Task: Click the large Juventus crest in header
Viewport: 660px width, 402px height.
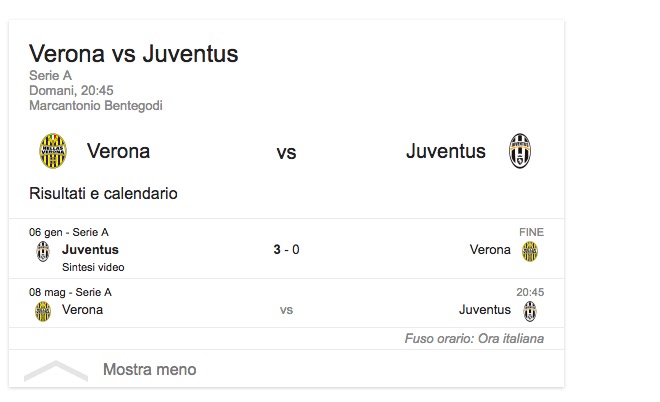Action: pos(519,152)
